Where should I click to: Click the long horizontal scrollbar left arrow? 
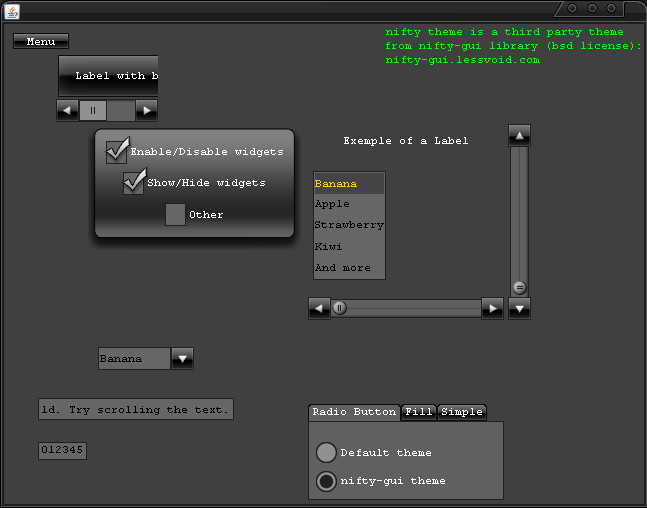tap(319, 308)
